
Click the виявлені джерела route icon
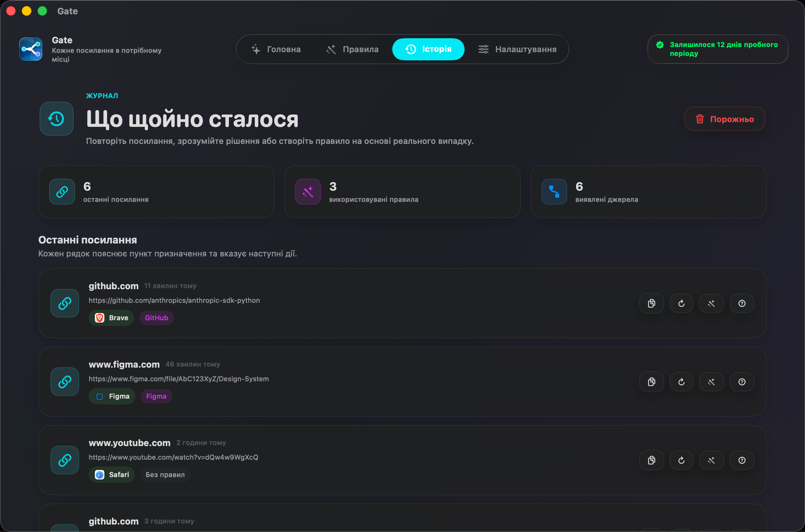coord(554,192)
